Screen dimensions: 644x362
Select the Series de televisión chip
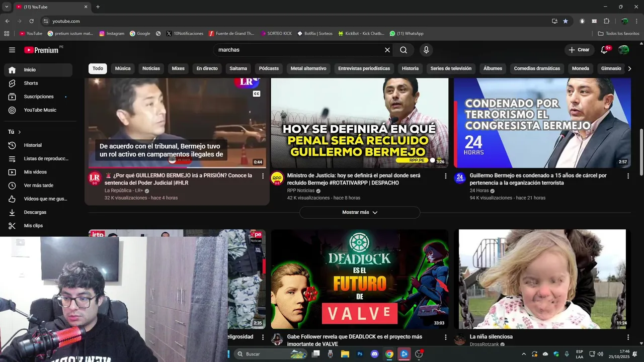click(x=451, y=68)
